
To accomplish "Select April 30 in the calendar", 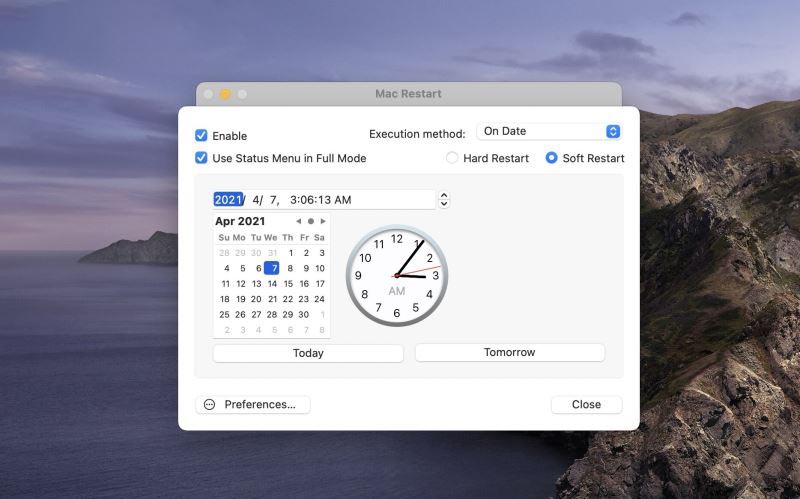I will [x=304, y=315].
